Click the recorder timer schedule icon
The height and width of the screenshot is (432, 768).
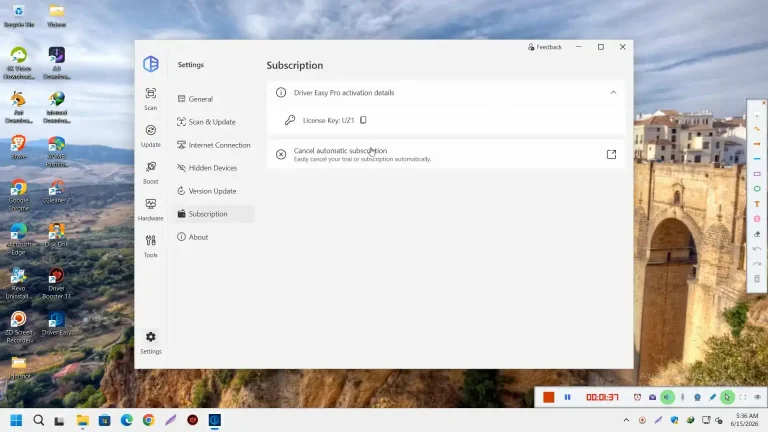point(637,397)
